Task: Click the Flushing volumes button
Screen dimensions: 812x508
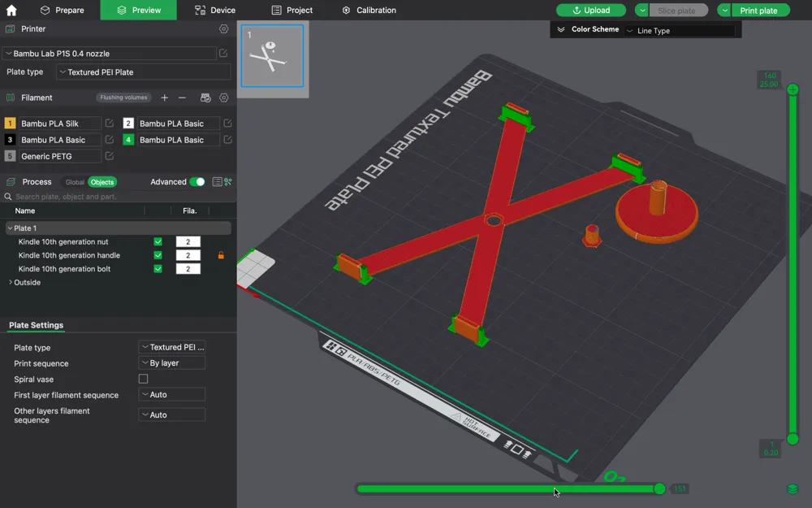Action: (x=123, y=98)
